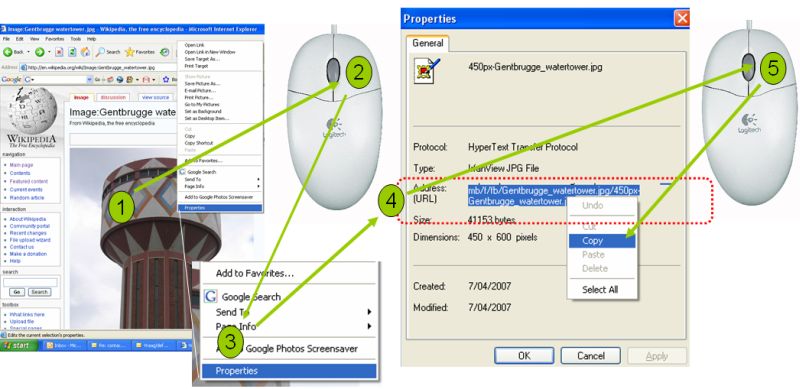Click the Refresh page icon
Screen dimensions: 800x389
pos(72,52)
